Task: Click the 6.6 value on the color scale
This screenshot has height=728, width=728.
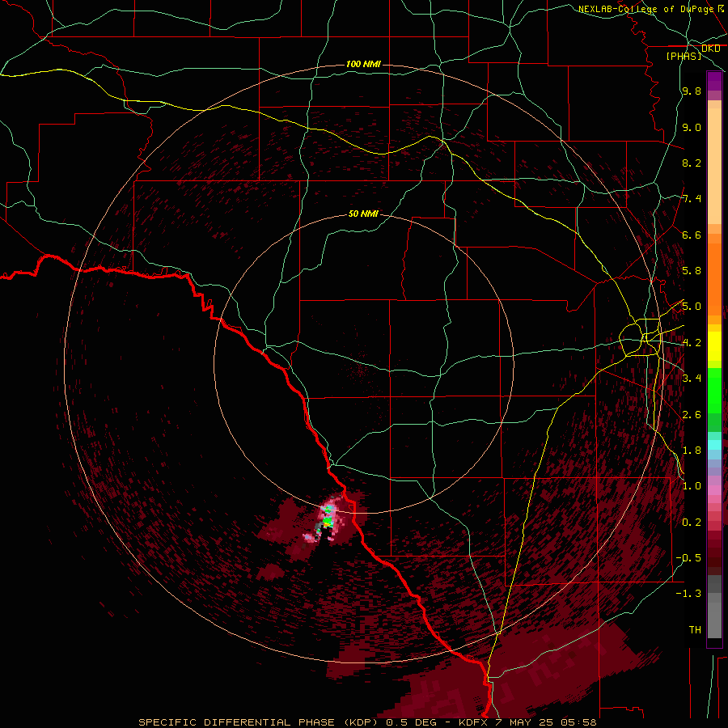Action: point(692,235)
